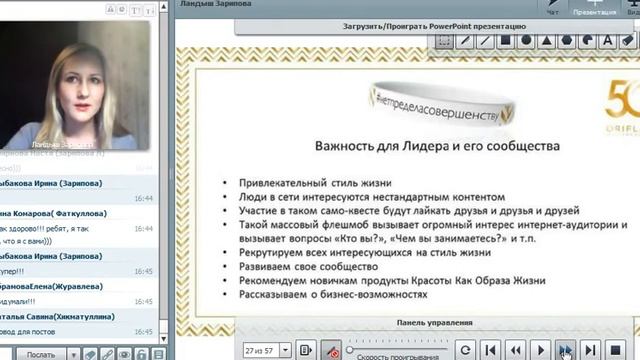Image resolution: width=640 pixels, height=360 pixels.
Task: Click the smaller text size "T" icon
Action: 150,11
